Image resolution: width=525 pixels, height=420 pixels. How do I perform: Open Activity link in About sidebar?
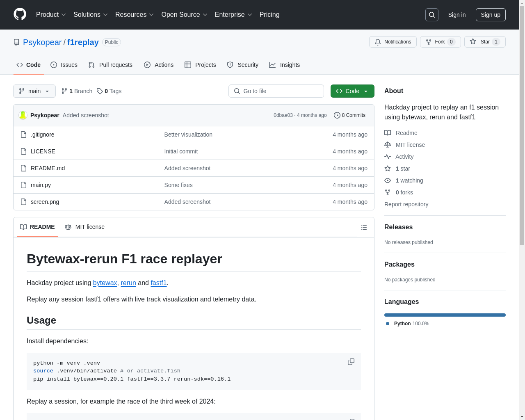point(399,157)
